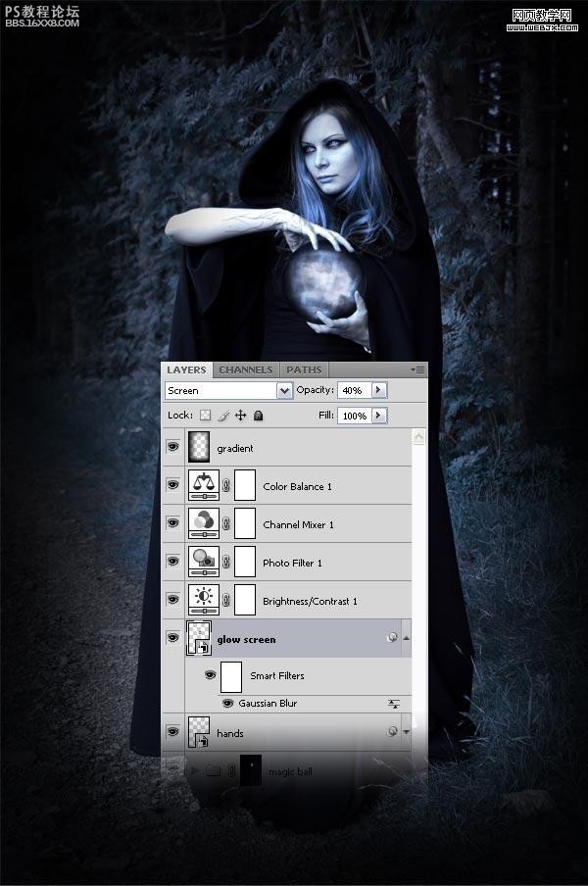The height and width of the screenshot is (886, 588).
Task: Hide the Color Balance 1 layer
Action: coord(172,485)
